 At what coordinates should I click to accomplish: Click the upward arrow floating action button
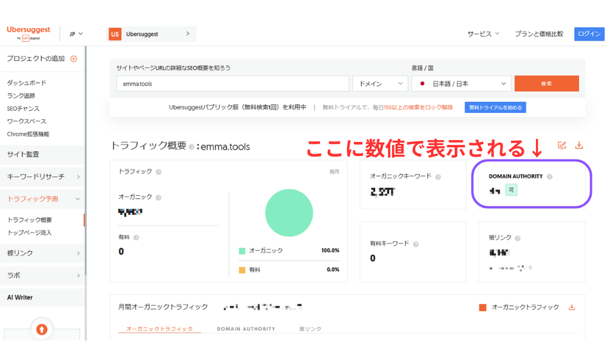tap(42, 329)
